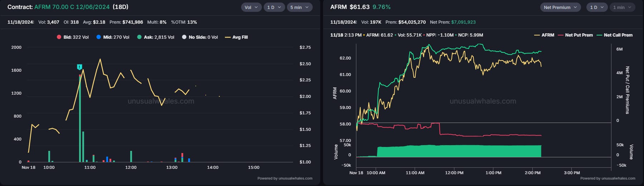Image resolution: width=644 pixels, height=186 pixels.
Task: Open the AFRM chart 1 D range dropdown
Action: click(x=597, y=7)
